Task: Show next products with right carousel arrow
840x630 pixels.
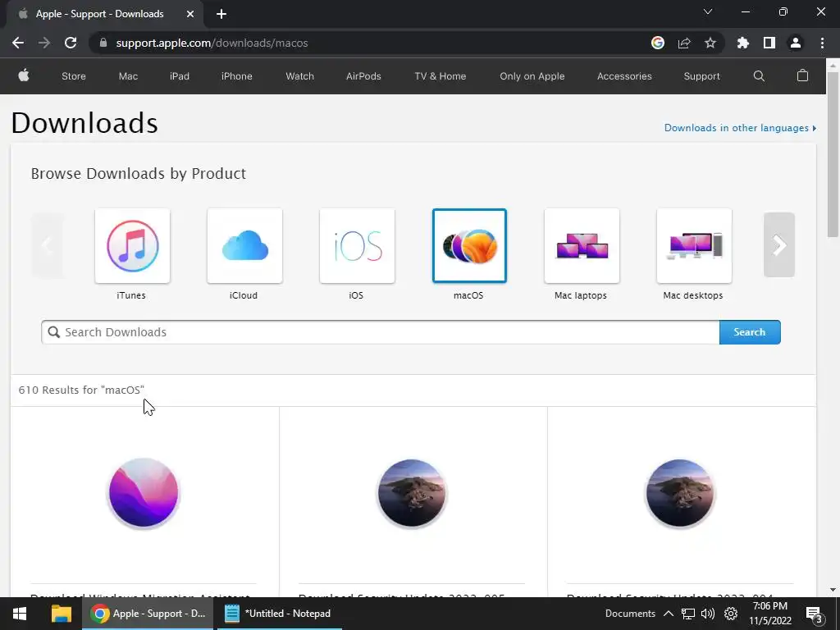Action: coord(779,244)
